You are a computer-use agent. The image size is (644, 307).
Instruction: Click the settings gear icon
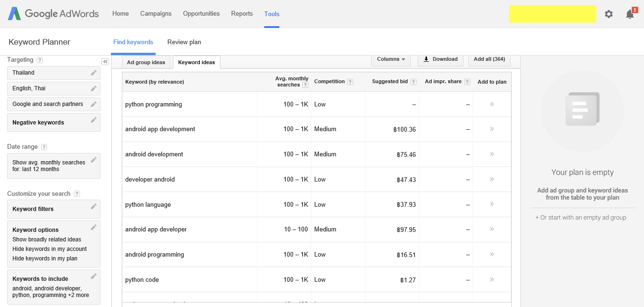click(608, 14)
